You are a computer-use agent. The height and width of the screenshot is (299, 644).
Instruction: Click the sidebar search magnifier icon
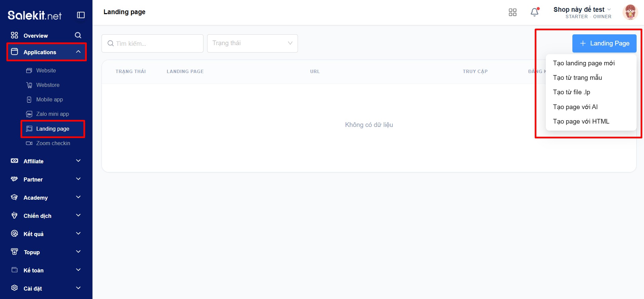point(78,35)
